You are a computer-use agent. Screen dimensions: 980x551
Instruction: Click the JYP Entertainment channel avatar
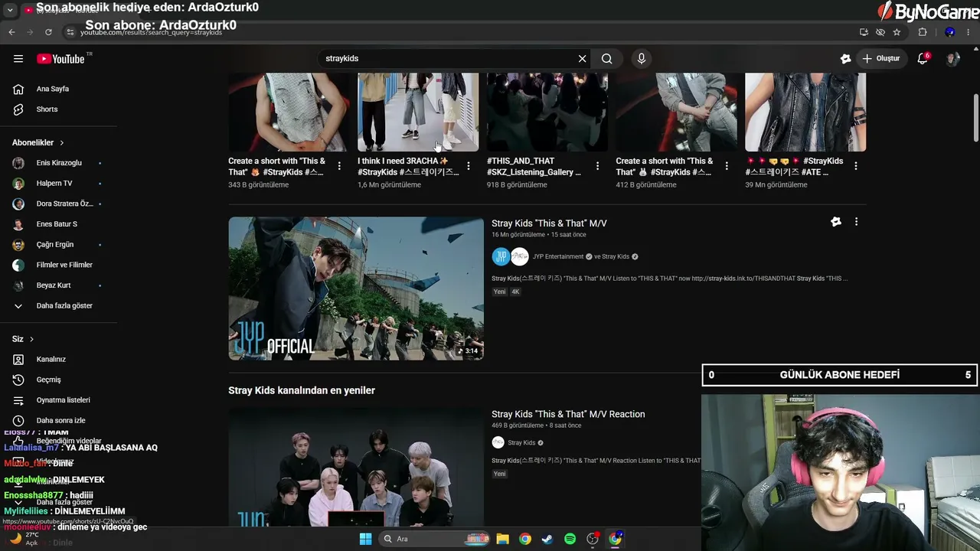[501, 257]
